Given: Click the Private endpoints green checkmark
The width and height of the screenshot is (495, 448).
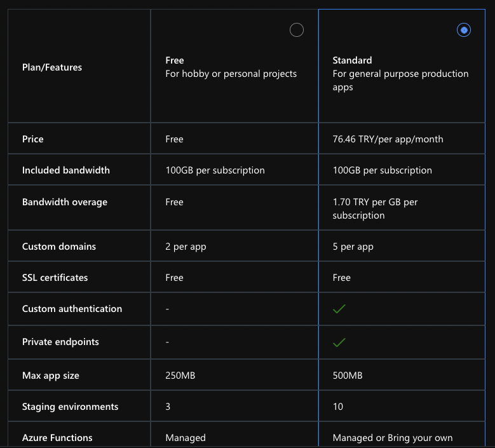Looking at the screenshot, I should pos(339,343).
